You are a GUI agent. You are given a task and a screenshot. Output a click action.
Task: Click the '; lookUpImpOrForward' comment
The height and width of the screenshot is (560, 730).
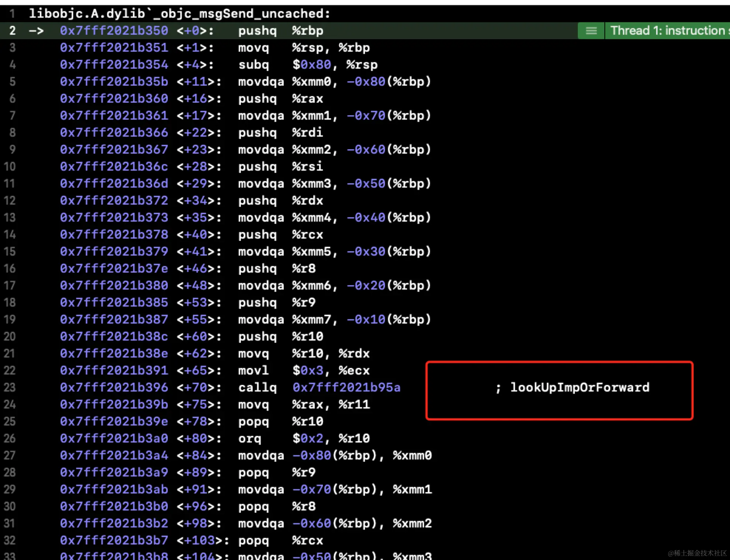tap(573, 387)
